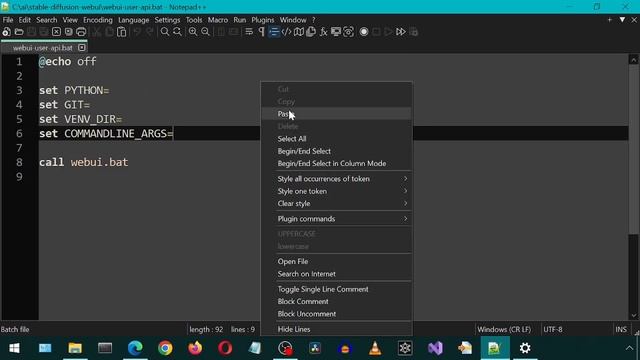
Task: Choose Hide Lines in context menu
Action: coord(336,329)
